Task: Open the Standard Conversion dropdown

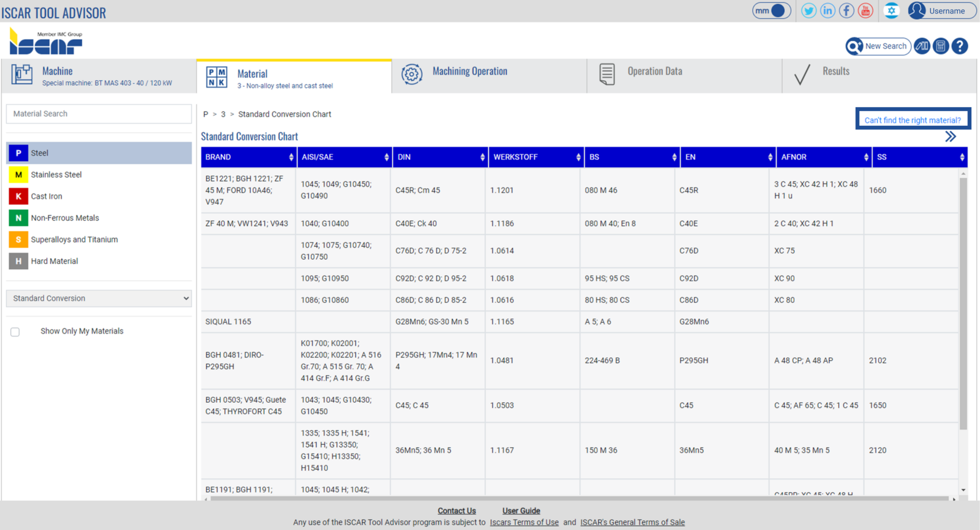Action: [x=99, y=298]
